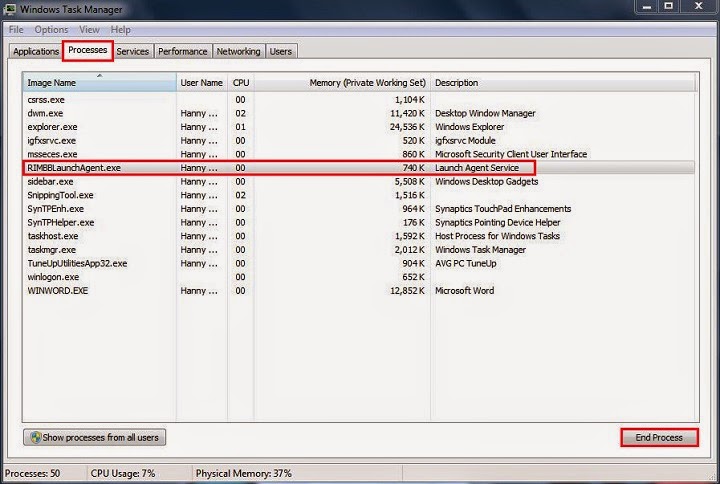Click the Microsoft Word description
The image size is (720, 484).
(x=464, y=291)
